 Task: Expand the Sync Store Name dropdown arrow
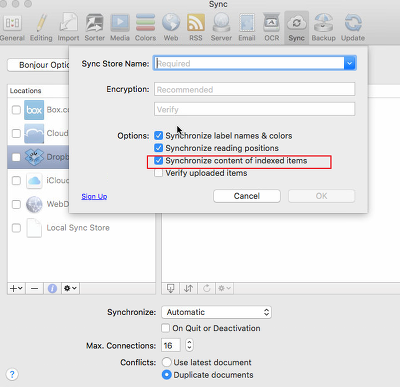point(349,63)
